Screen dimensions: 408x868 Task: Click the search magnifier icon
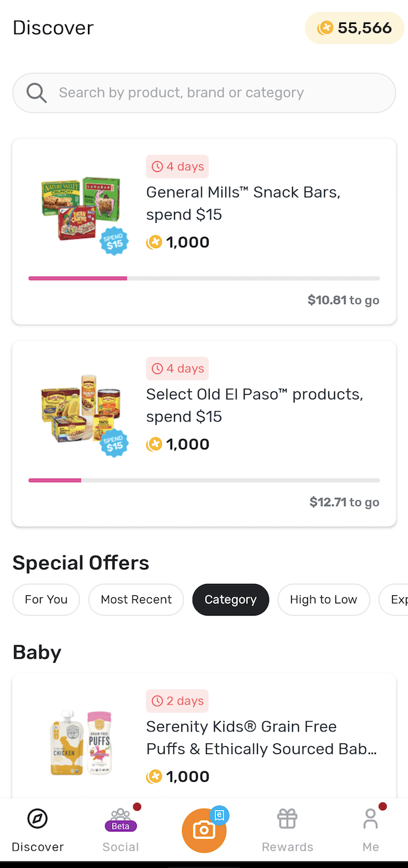[37, 92]
